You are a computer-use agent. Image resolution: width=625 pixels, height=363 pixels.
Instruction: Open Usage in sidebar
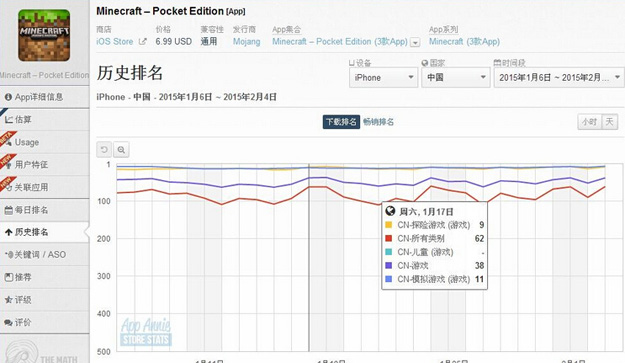coord(45,142)
